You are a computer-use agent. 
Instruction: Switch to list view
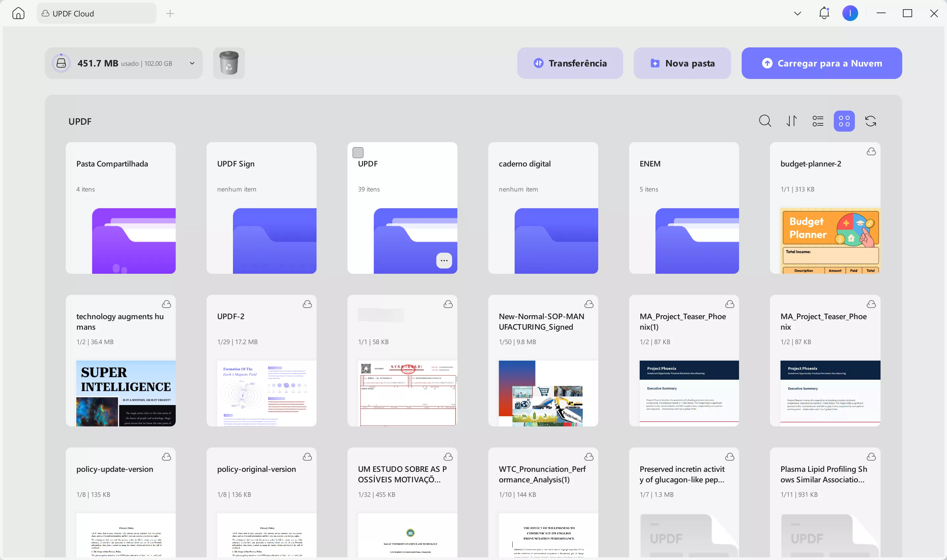818,121
